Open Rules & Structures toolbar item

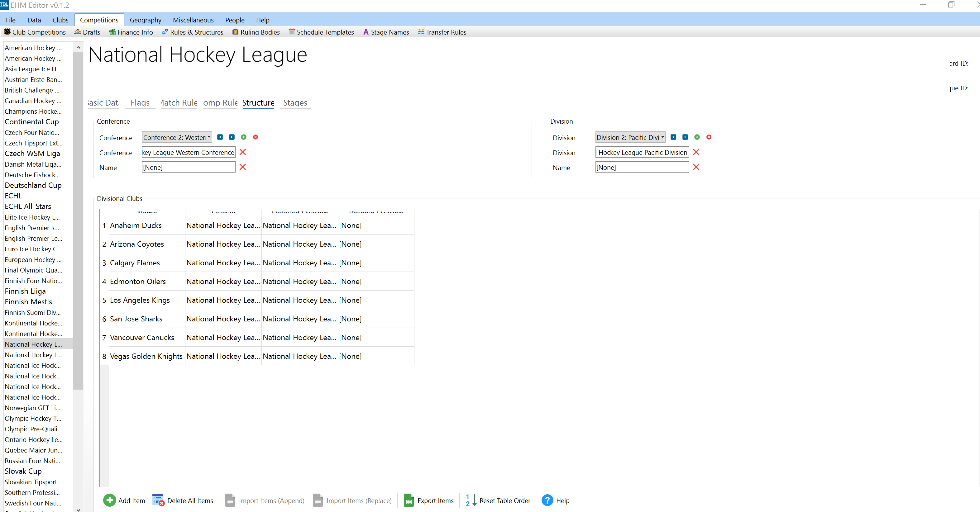click(193, 32)
